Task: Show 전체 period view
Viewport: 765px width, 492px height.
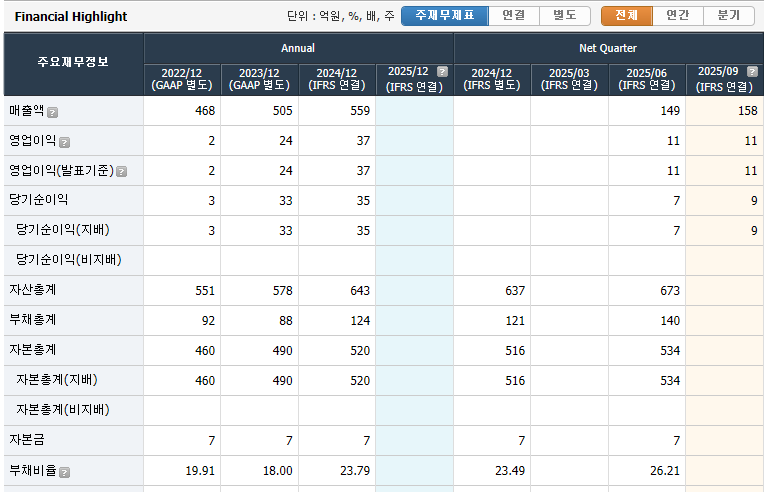Action: point(627,16)
